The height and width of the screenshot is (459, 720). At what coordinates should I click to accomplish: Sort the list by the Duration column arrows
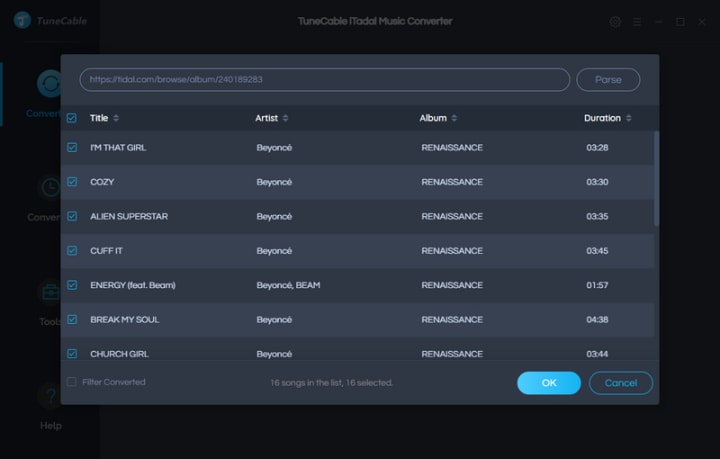pyautogui.click(x=629, y=118)
